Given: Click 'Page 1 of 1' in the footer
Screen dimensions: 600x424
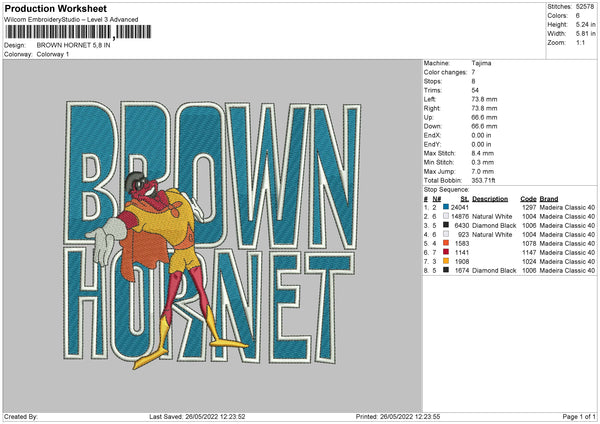Looking at the screenshot, I should coord(579,416).
